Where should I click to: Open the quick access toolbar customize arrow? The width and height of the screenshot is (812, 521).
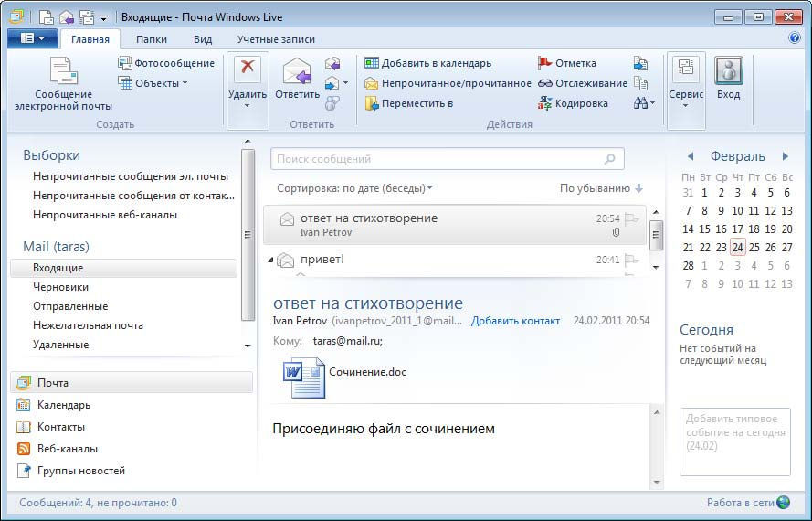coord(103,18)
